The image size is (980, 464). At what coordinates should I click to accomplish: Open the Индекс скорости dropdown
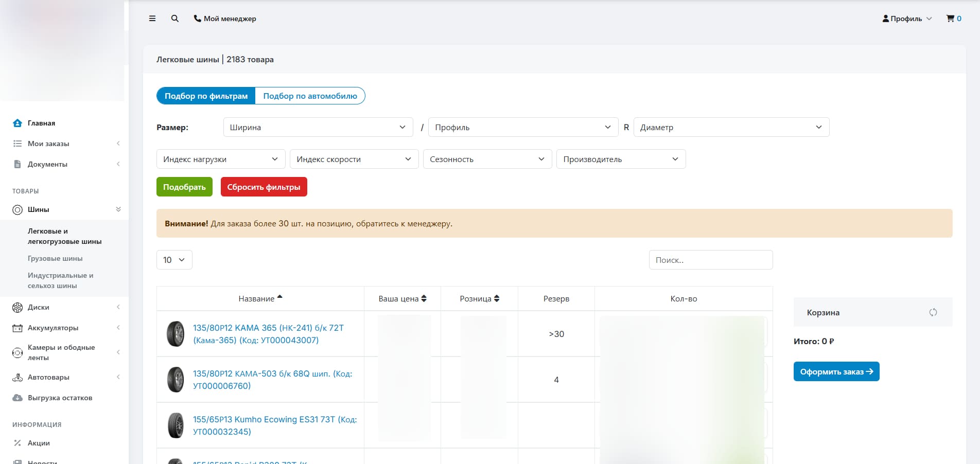point(354,159)
